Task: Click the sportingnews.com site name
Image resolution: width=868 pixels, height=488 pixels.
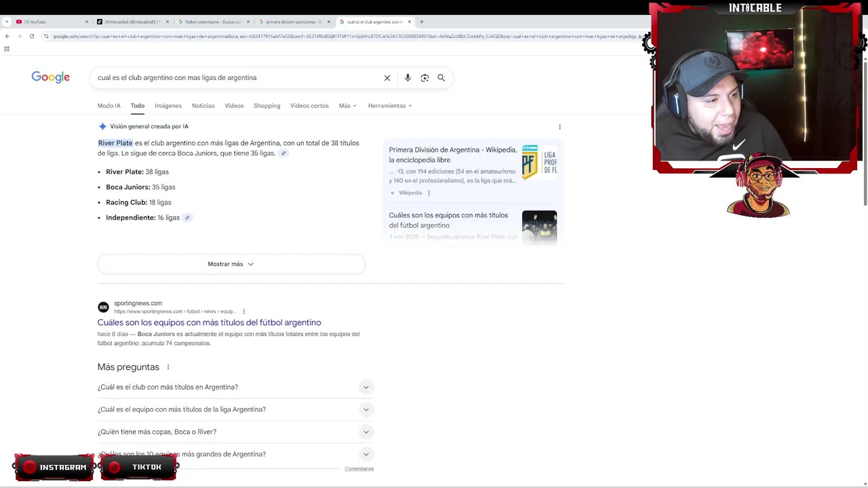Action: [138, 304]
